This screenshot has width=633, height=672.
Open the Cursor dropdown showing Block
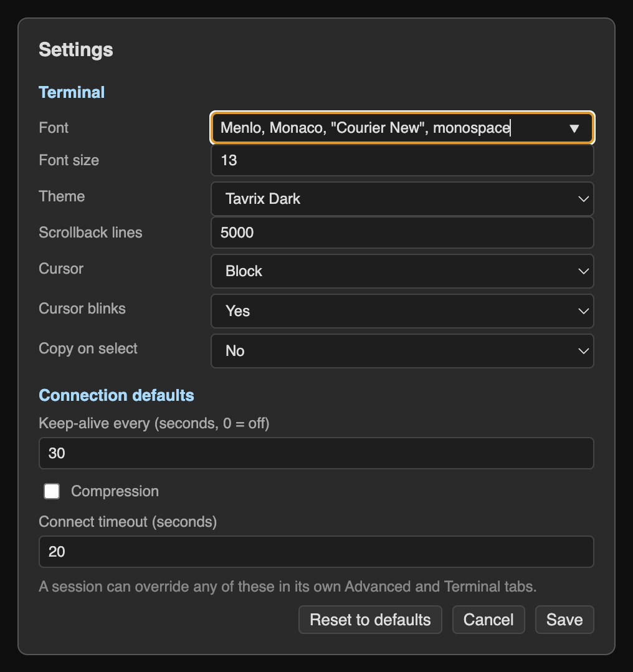point(402,271)
